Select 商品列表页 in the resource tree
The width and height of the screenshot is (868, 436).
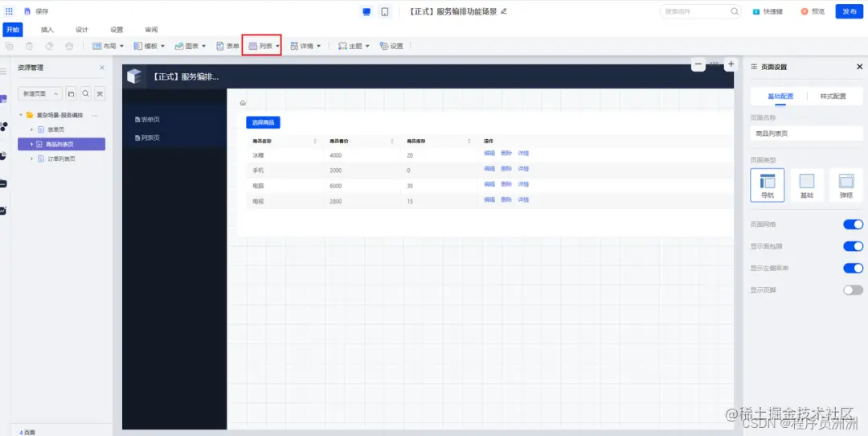point(61,144)
